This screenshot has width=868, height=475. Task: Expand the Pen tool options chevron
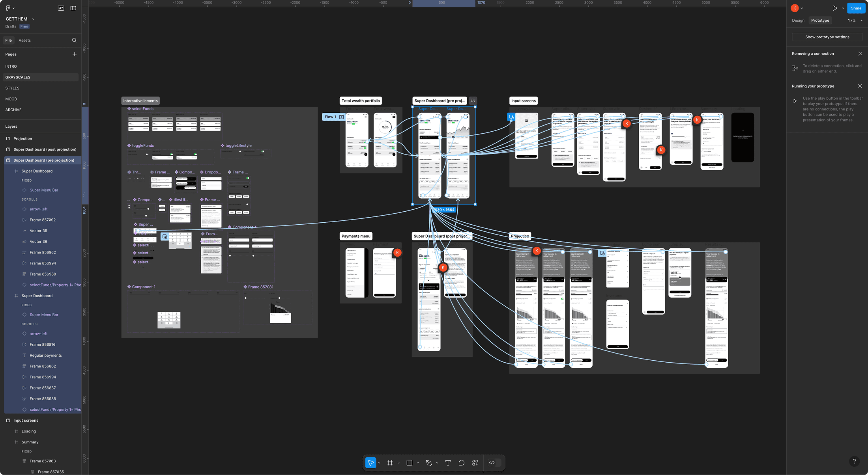click(437, 463)
